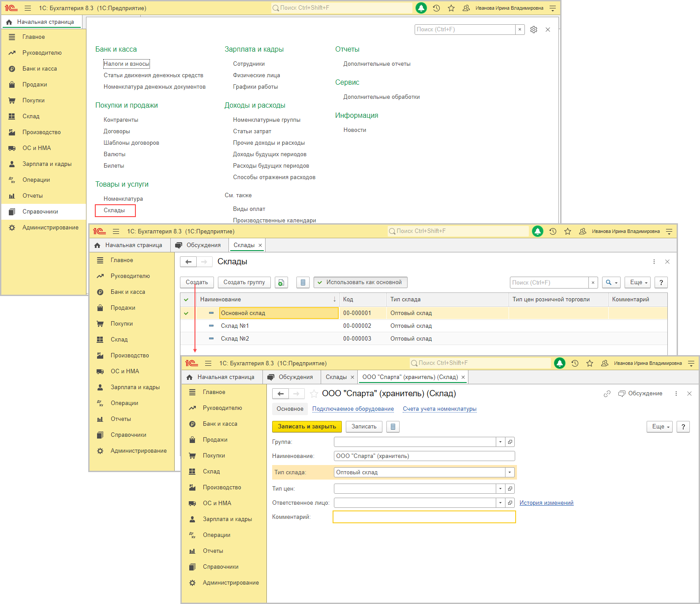Switch to Обсуждения tab in the Спарта window
The height and width of the screenshot is (604, 700).
click(291, 377)
